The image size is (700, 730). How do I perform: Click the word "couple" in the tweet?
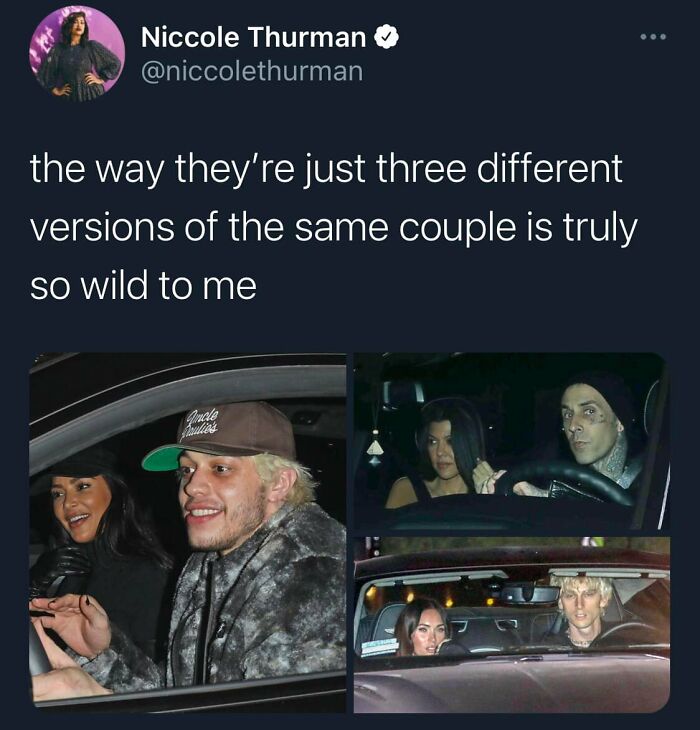point(458,229)
